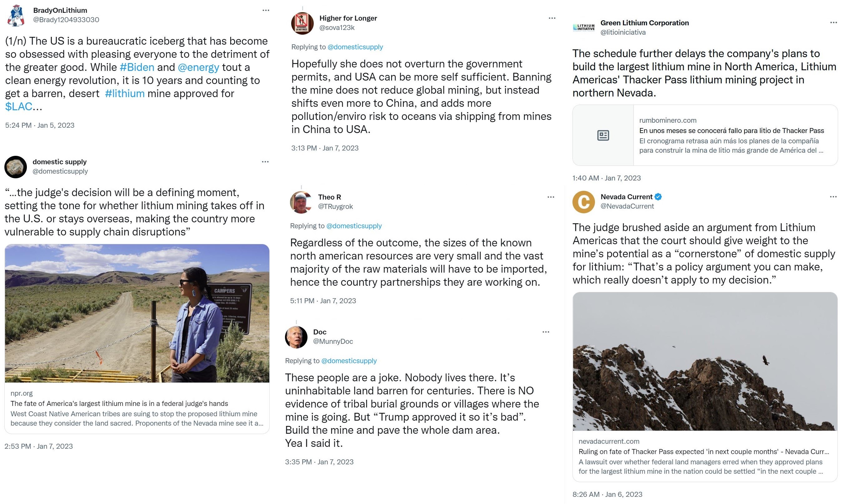Image resolution: width=844 pixels, height=504 pixels.
Task: Click the $LAC cashtag
Action: tap(19, 107)
